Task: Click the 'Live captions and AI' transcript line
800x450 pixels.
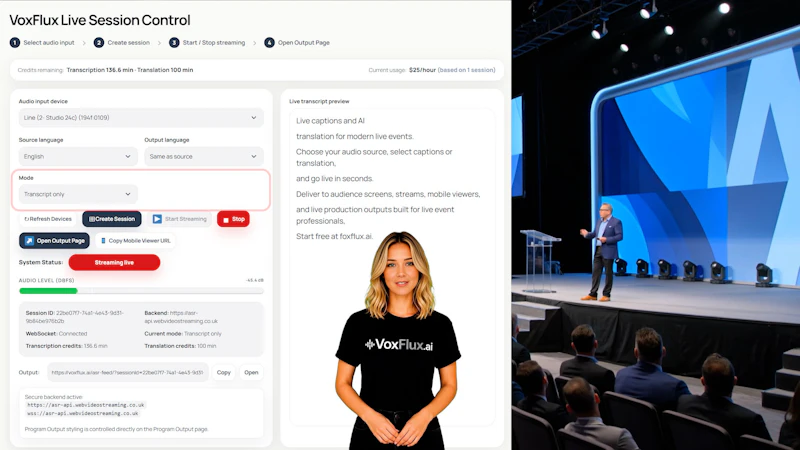Action: (x=330, y=121)
